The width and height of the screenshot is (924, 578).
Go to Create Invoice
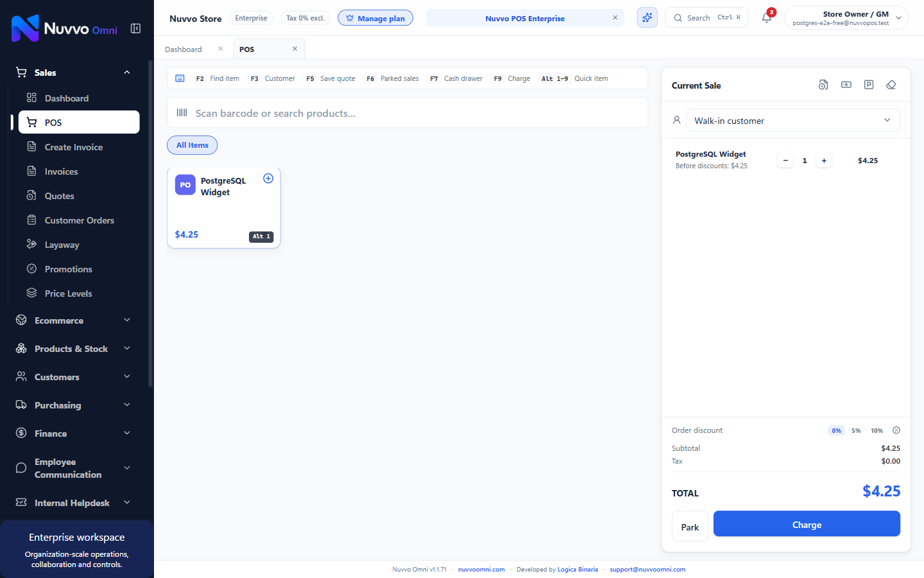click(x=79, y=147)
